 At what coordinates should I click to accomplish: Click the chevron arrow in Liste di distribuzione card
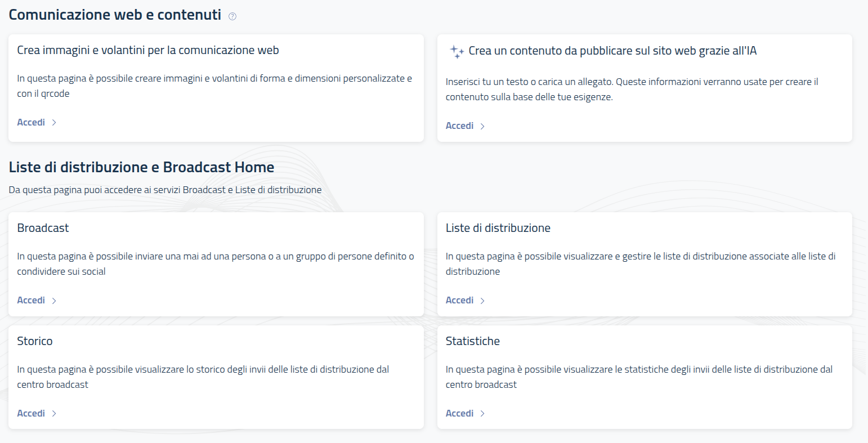point(482,301)
